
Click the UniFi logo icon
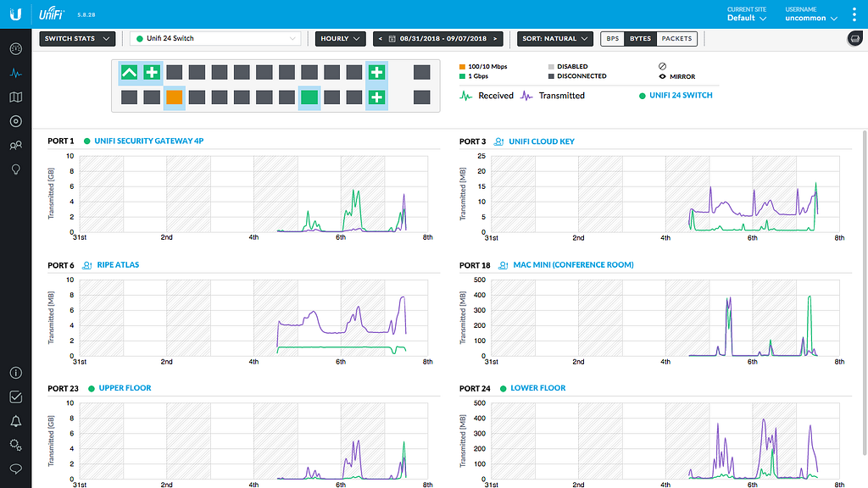click(15, 14)
